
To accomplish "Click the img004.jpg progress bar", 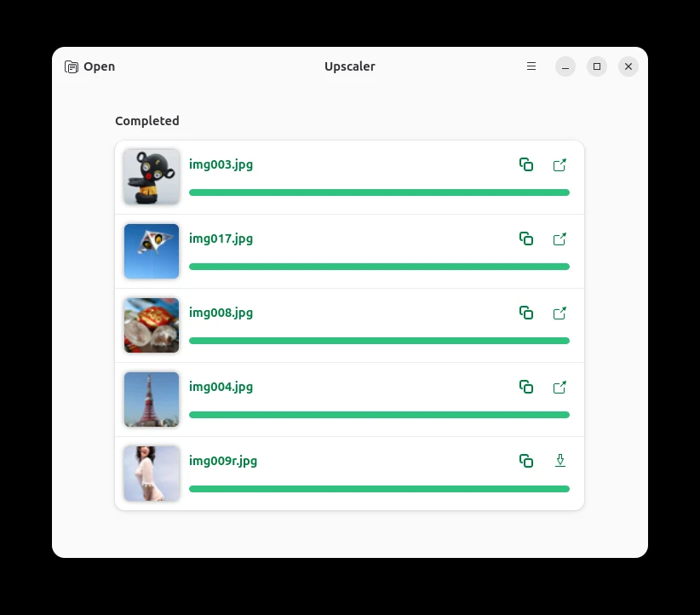I will click(380, 415).
